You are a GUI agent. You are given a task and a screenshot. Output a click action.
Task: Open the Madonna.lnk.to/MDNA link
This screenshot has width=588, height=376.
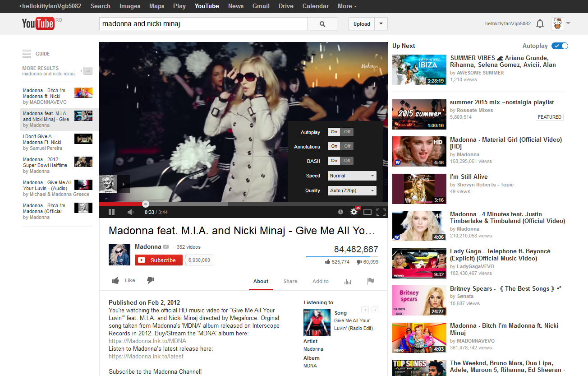(147, 341)
